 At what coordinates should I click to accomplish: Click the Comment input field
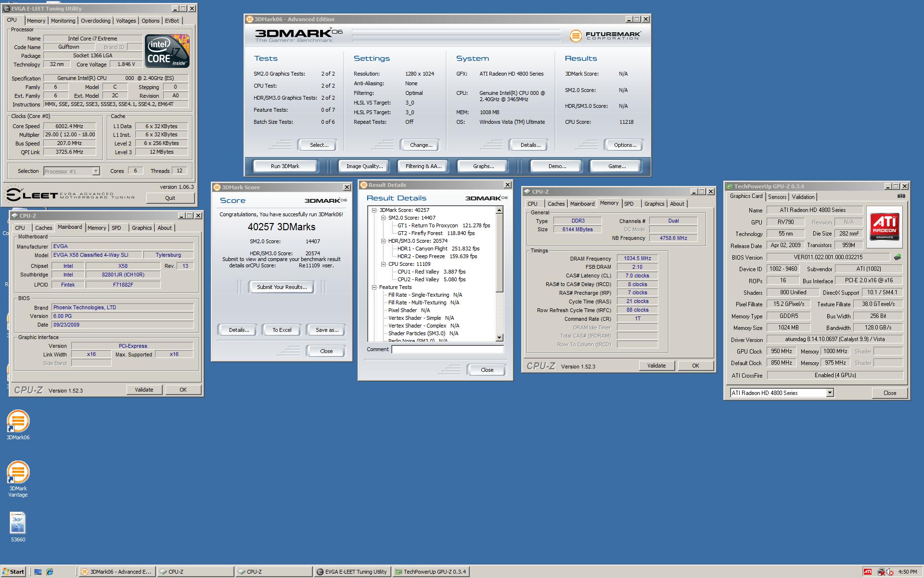pyautogui.click(x=448, y=350)
